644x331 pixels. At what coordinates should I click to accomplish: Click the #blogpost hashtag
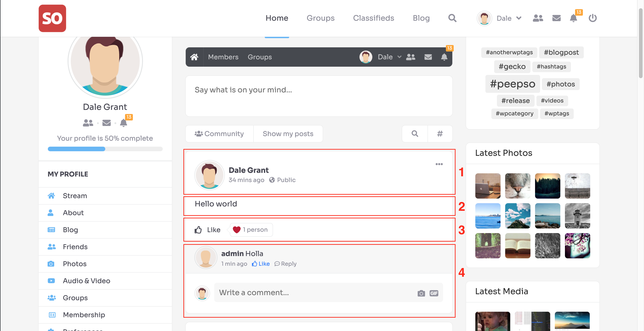click(561, 52)
